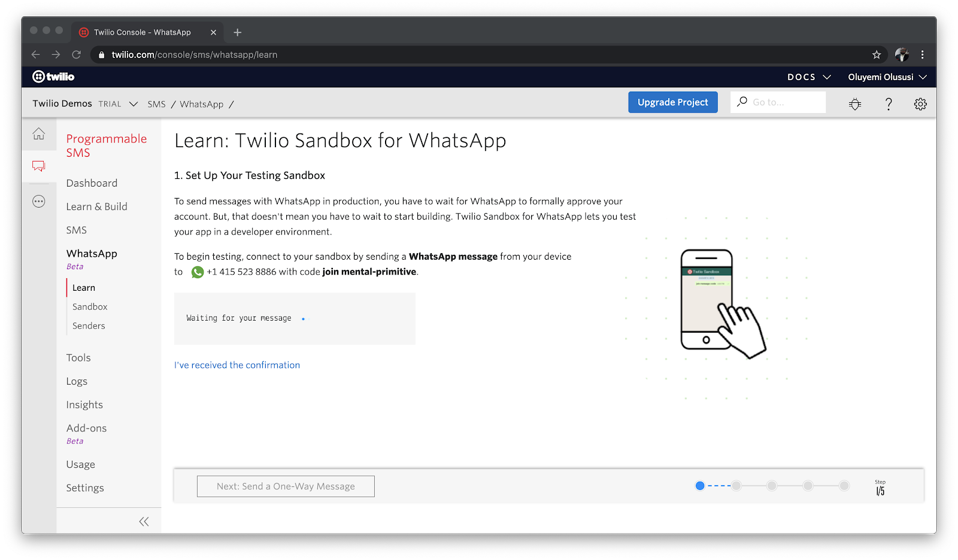Click the join mental-primitive code text
958x560 pixels.
(x=369, y=272)
